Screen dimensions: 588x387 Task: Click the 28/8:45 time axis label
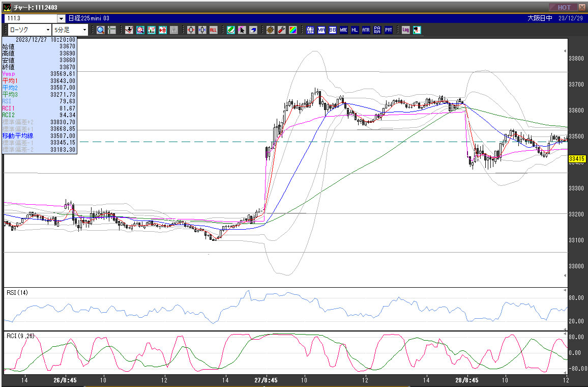[467, 380]
